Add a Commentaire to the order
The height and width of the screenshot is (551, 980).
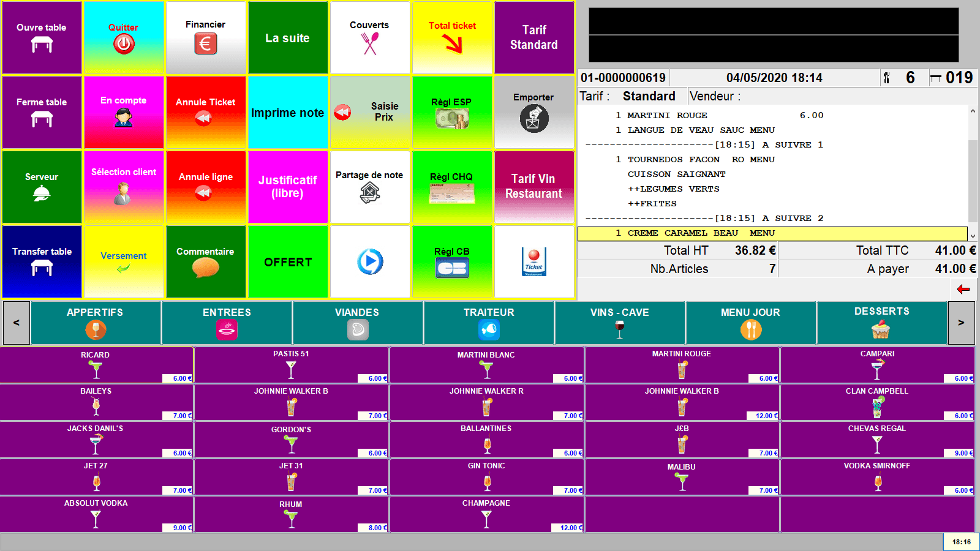[x=206, y=261]
